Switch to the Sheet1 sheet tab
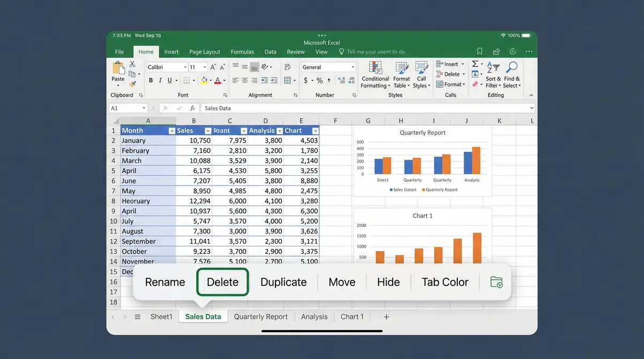Viewport: 644px width, 359px height. click(162, 317)
